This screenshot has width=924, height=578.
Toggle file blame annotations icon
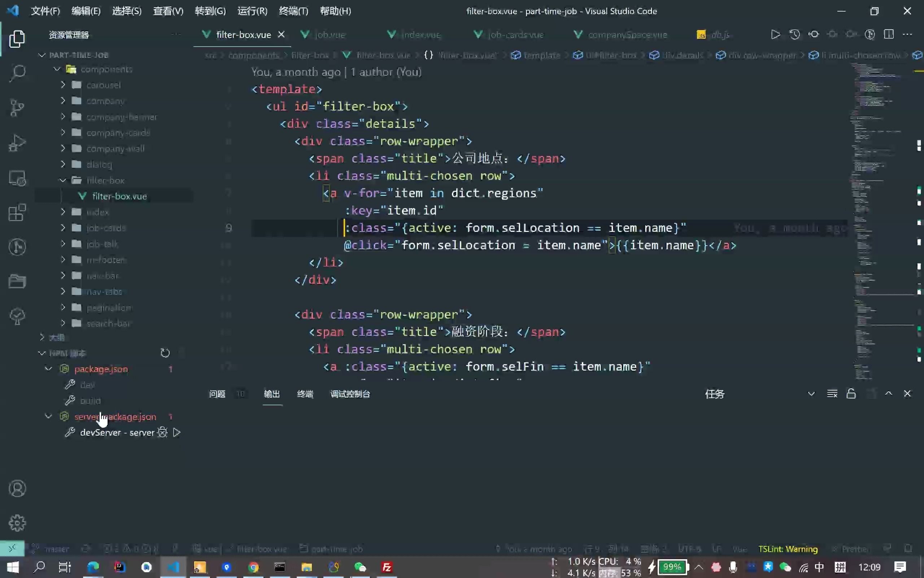pyautogui.click(x=870, y=34)
